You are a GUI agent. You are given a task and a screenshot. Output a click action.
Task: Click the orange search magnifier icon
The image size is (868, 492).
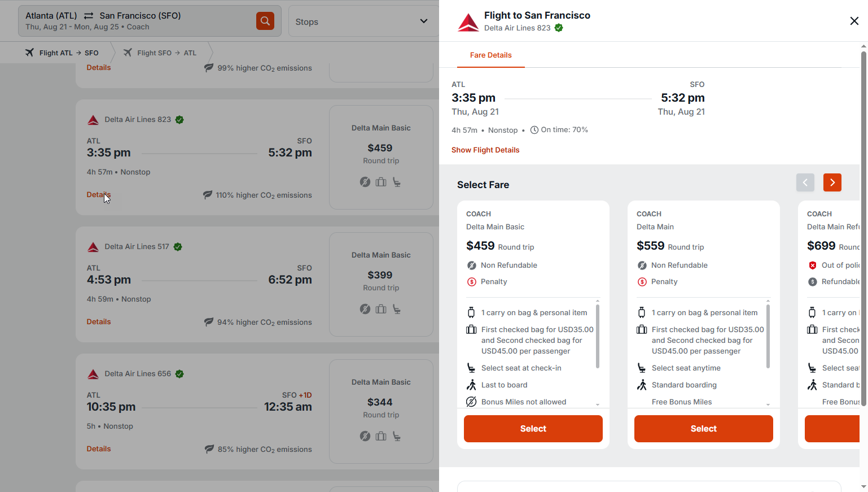click(x=265, y=21)
